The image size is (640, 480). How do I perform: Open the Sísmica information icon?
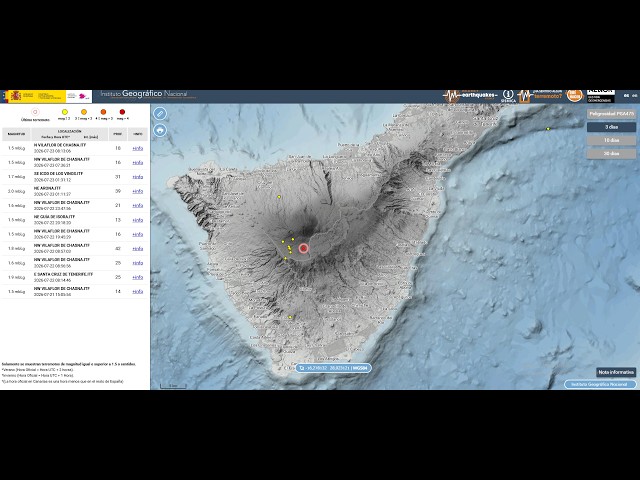(x=508, y=96)
